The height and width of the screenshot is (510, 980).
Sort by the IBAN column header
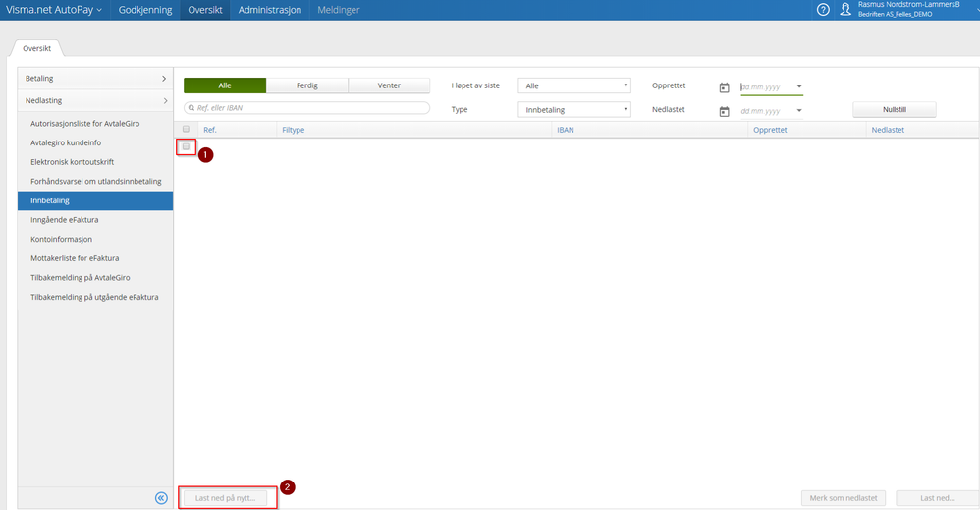[x=565, y=130]
